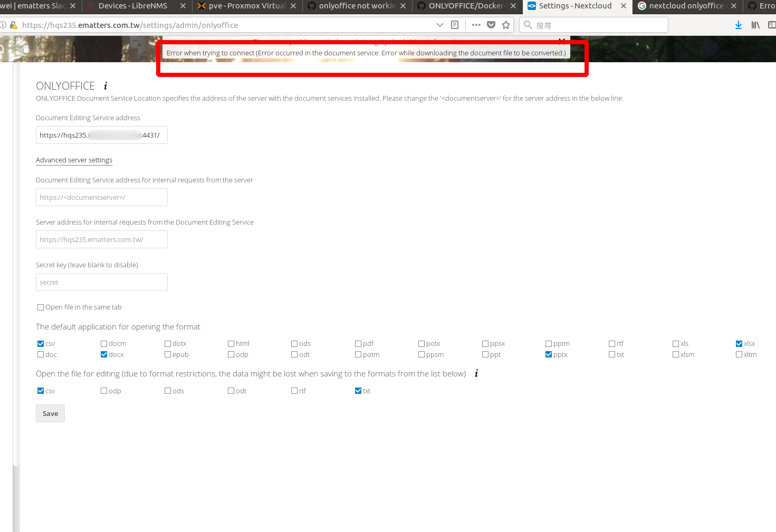
Task: Open the library icon in toolbar
Action: [x=755, y=25]
